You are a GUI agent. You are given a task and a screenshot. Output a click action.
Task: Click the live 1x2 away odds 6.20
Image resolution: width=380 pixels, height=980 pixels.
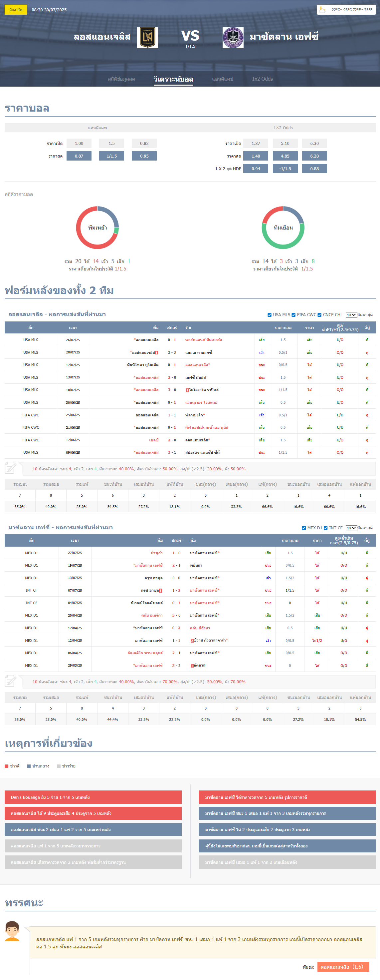click(315, 156)
